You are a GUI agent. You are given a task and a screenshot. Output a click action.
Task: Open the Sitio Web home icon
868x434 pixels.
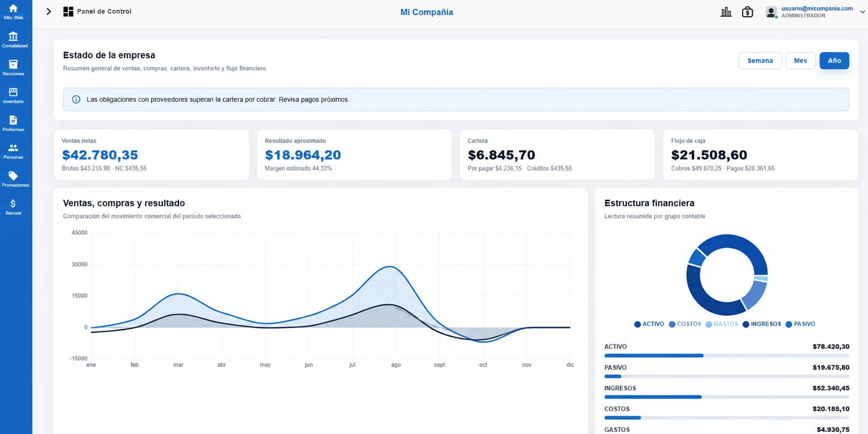coord(13,8)
